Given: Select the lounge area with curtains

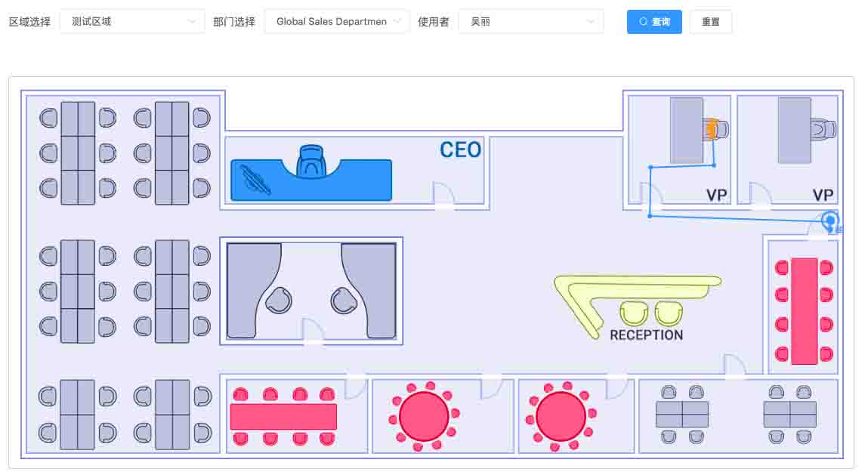Looking at the screenshot, I should pyautogui.click(x=311, y=291).
